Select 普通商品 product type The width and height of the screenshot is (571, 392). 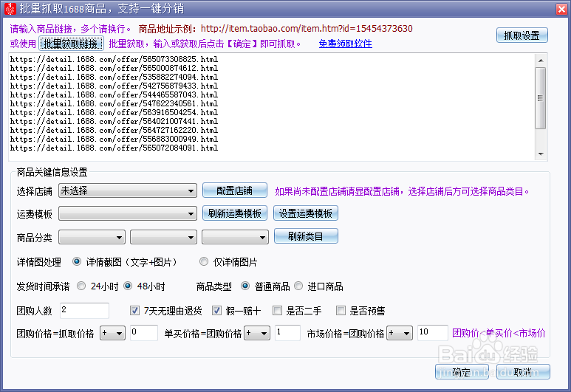[245, 286]
